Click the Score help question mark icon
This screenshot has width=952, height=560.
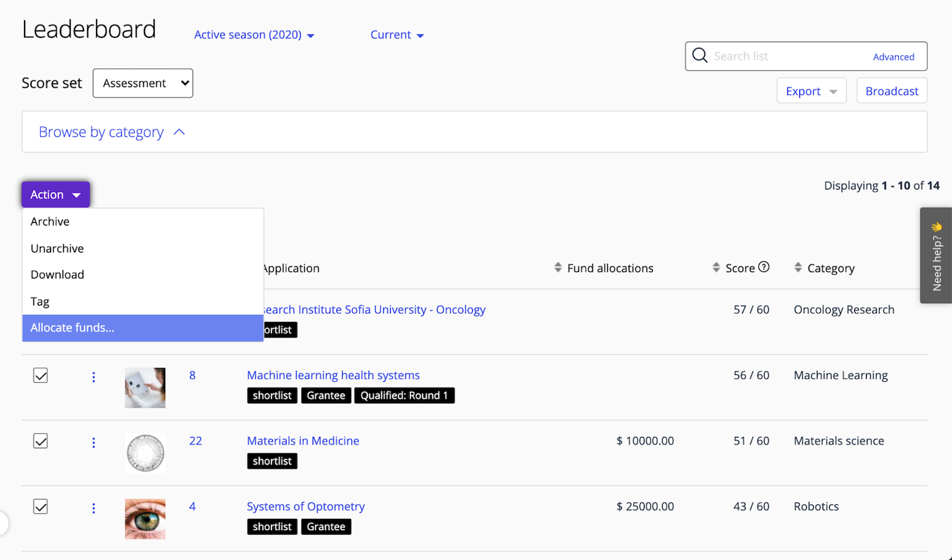click(764, 267)
